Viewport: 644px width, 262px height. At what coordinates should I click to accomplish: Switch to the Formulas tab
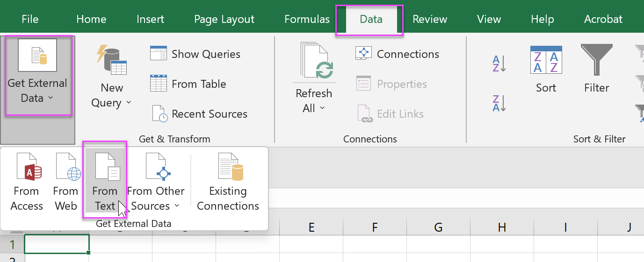click(x=307, y=19)
